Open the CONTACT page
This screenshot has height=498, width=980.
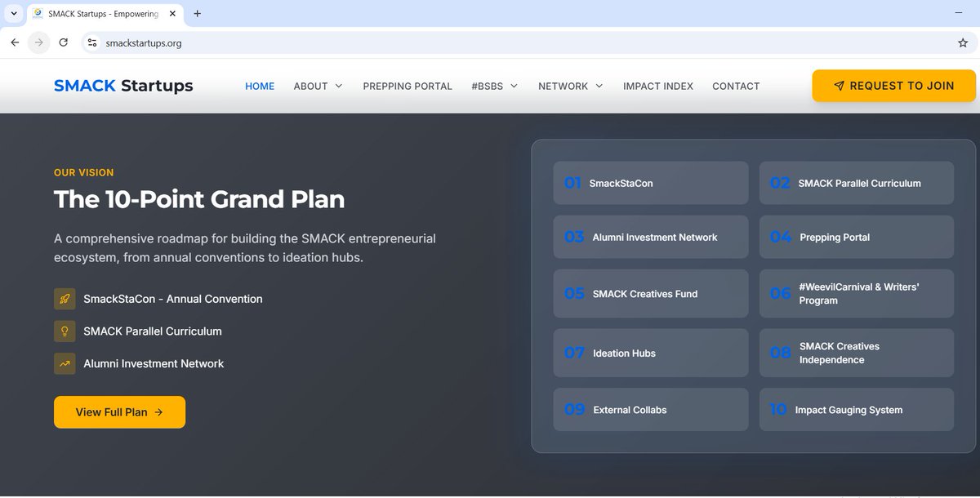point(736,86)
